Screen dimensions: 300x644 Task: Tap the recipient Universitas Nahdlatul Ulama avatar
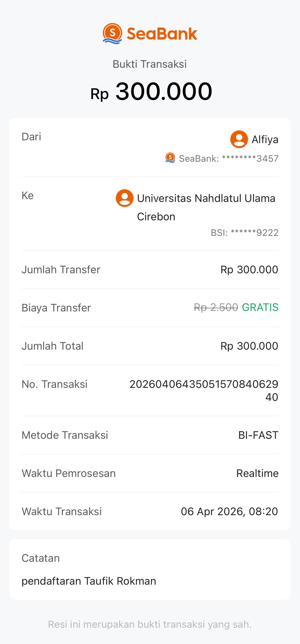(125, 198)
